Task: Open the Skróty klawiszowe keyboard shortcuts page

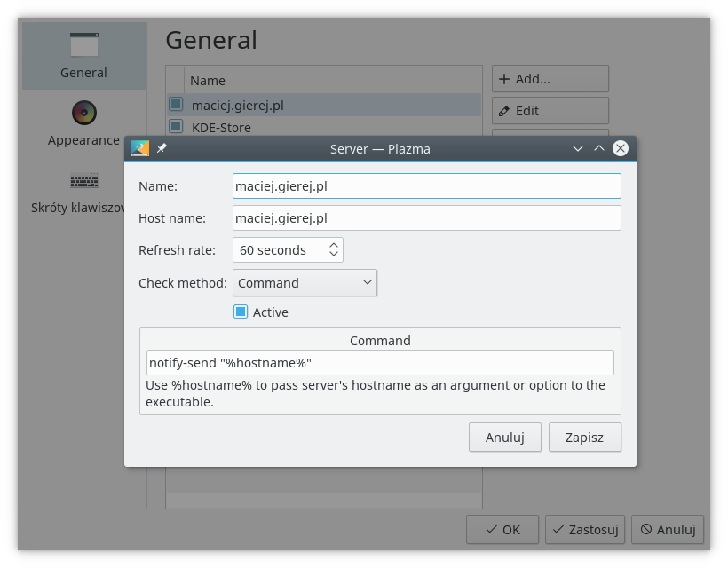Action: 77,191
